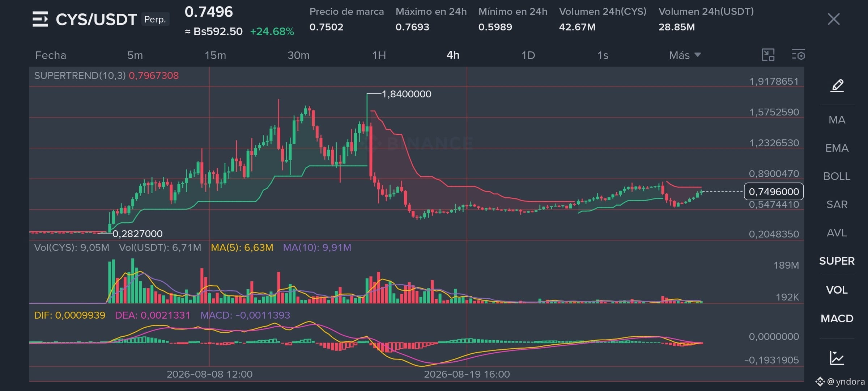Viewport: 868px width, 391px height.
Task: Toggle the MA indicator
Action: point(837,120)
